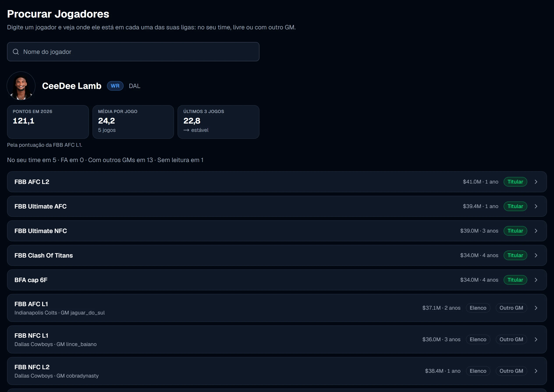Viewport: 554px width, 392px height.
Task: Click Elenco badge in FBB AFC L1 row
Action: click(478, 308)
